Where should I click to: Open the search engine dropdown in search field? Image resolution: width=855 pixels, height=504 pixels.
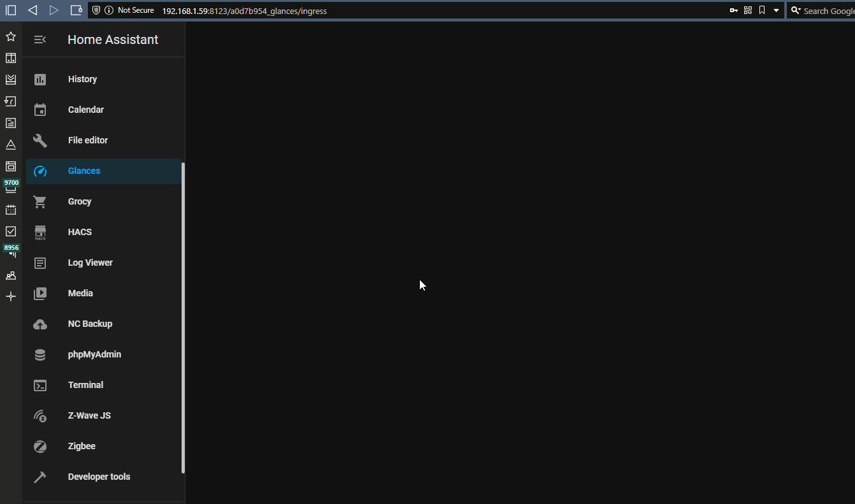(797, 10)
